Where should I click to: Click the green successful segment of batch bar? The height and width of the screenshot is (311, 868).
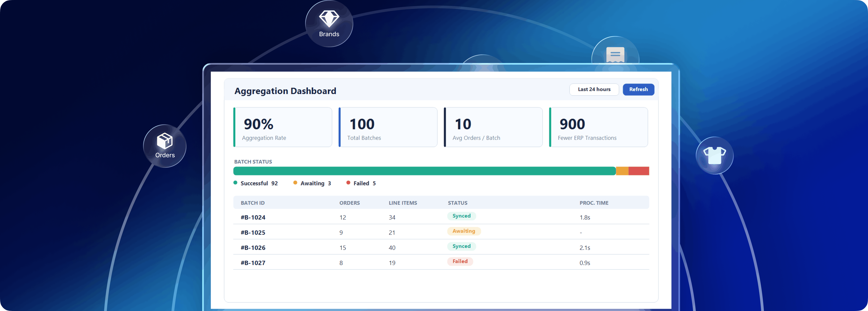(425, 171)
